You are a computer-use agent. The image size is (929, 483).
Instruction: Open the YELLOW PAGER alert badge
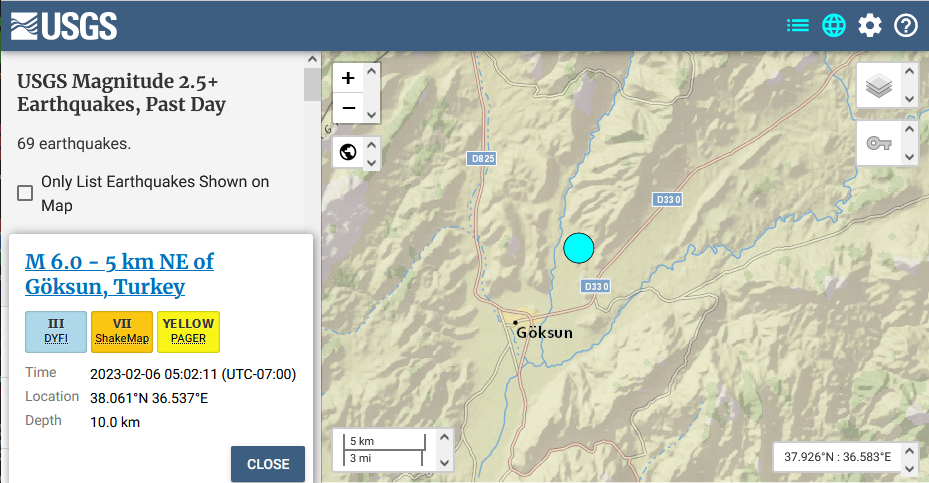click(188, 332)
